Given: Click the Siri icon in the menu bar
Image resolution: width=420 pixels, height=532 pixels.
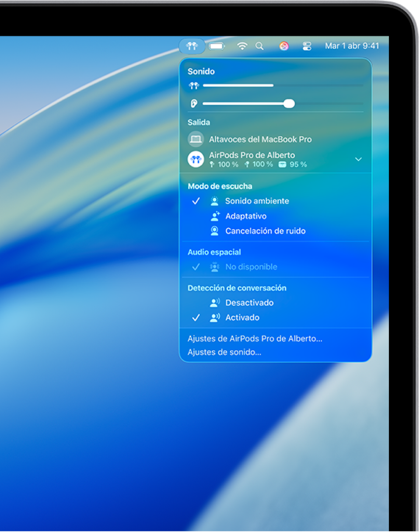Looking at the screenshot, I should [283, 46].
